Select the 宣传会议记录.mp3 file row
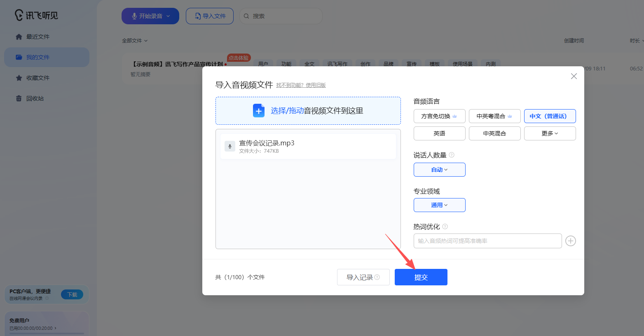This screenshot has width=644, height=336. (x=308, y=146)
